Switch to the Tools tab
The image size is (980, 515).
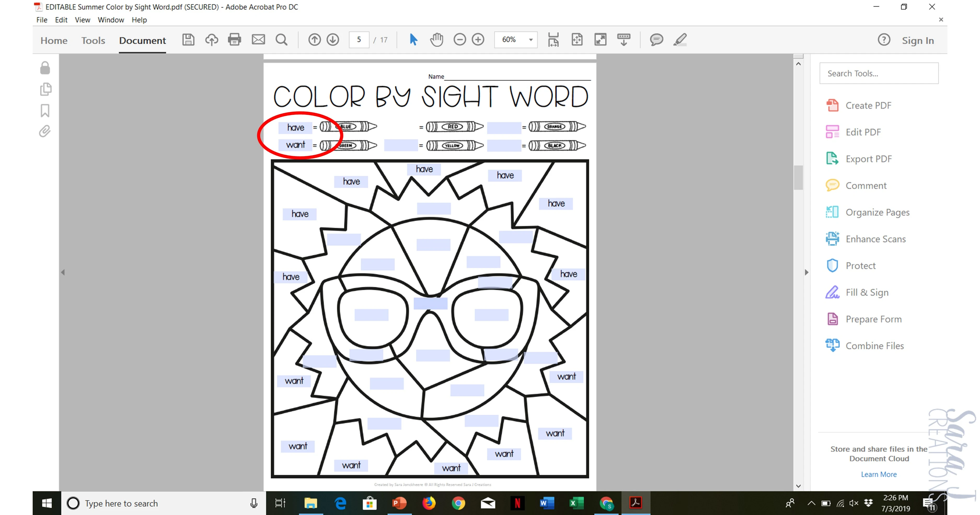click(93, 40)
